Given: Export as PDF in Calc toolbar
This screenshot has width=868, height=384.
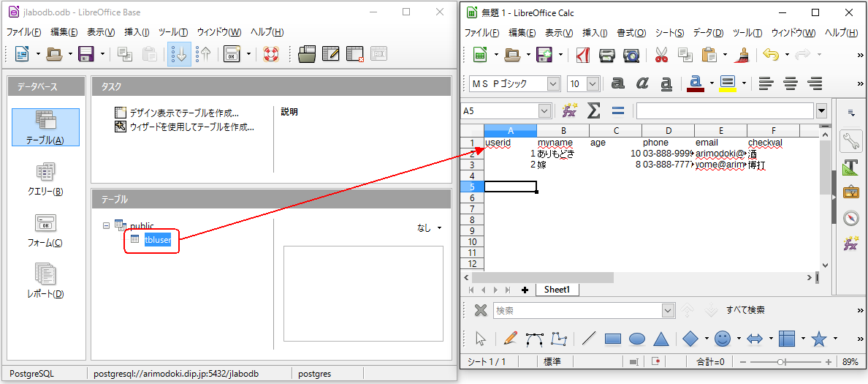Looking at the screenshot, I should click(582, 55).
